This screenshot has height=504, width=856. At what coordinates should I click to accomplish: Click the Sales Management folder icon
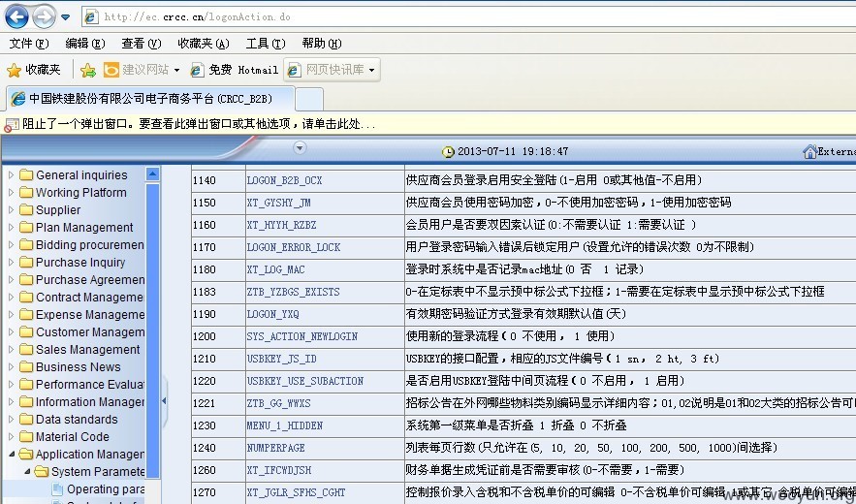pos(26,350)
